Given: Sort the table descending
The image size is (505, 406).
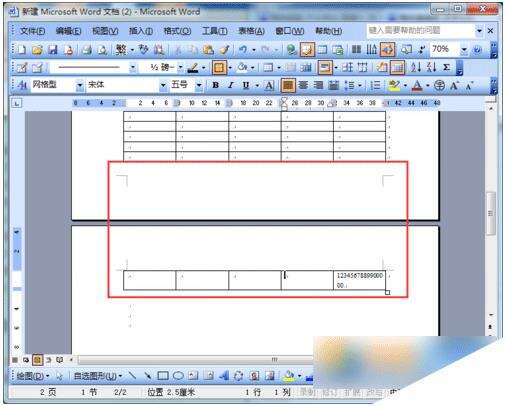Looking at the screenshot, I should click(431, 68).
